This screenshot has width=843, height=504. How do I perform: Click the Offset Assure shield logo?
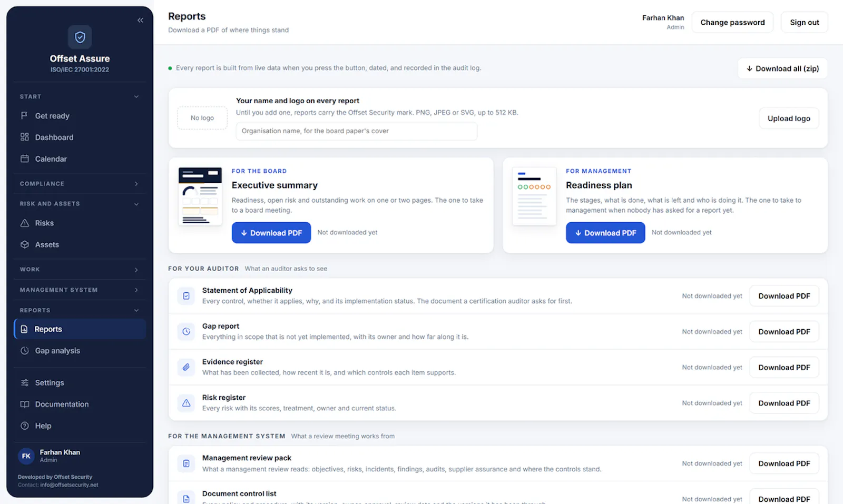(80, 37)
